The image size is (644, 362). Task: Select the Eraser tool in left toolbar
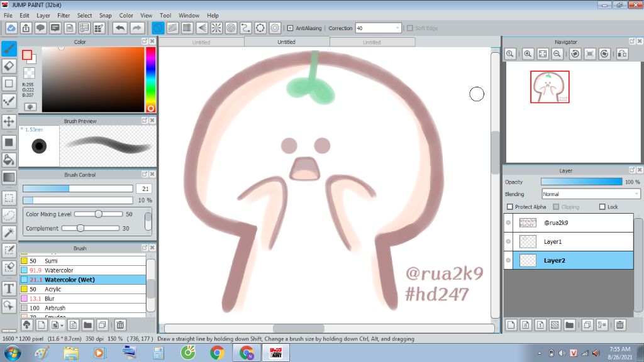click(x=9, y=65)
